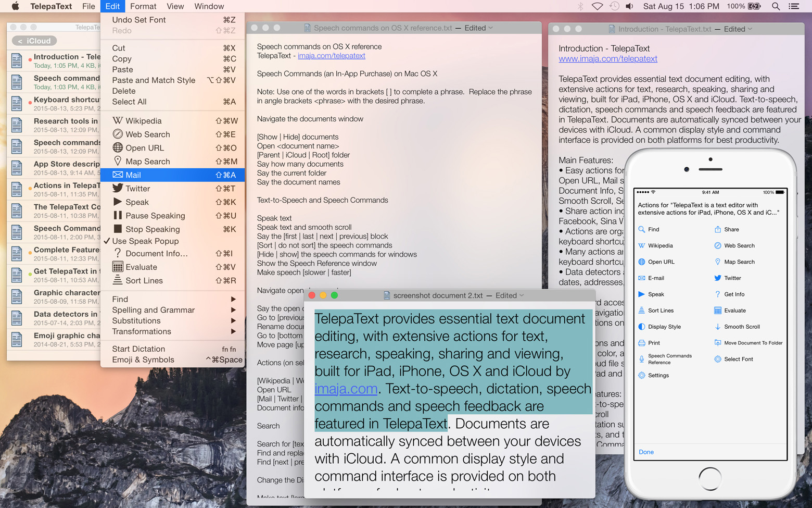Expand the Transformations submenu
812x508 pixels.
(x=172, y=331)
